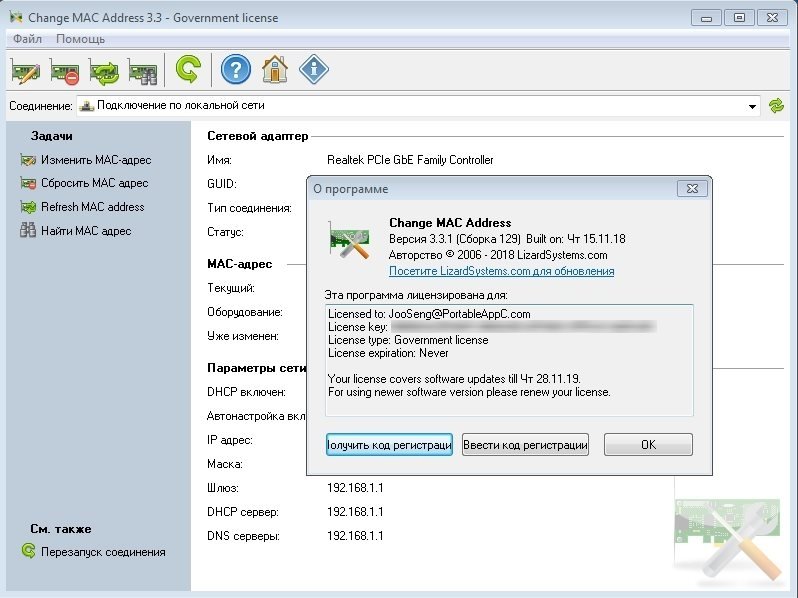Maximize the Change MAC Address window
The image size is (798, 598).
click(739, 18)
